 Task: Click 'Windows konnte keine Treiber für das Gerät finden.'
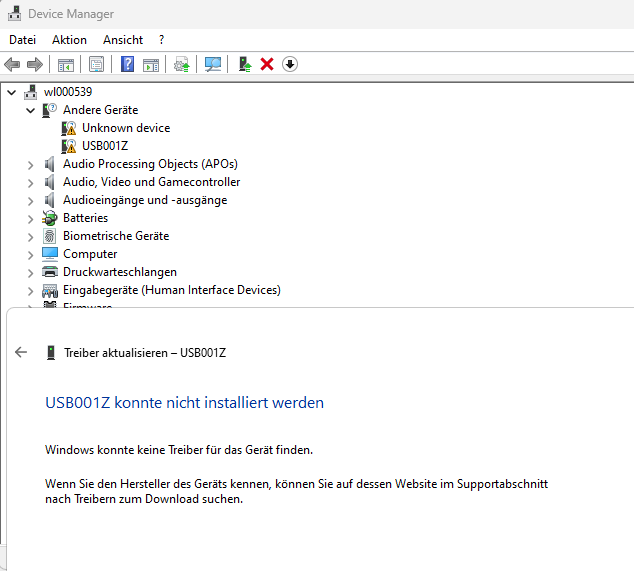(x=179, y=450)
